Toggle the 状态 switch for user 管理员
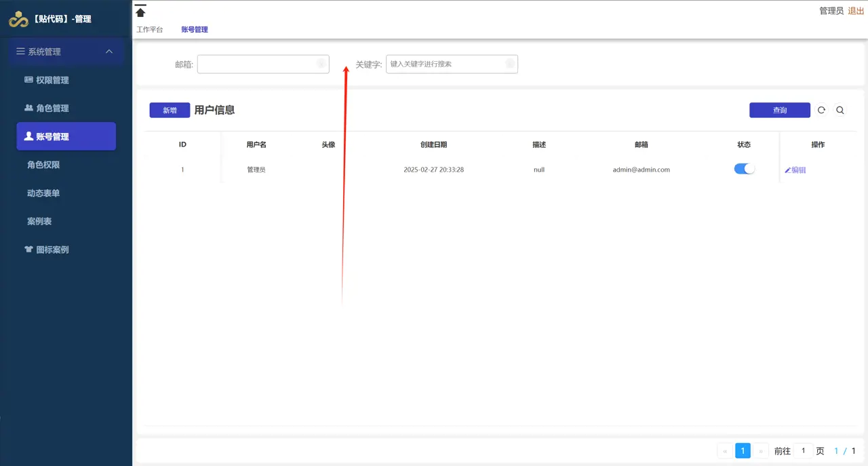868x466 pixels. click(x=744, y=169)
